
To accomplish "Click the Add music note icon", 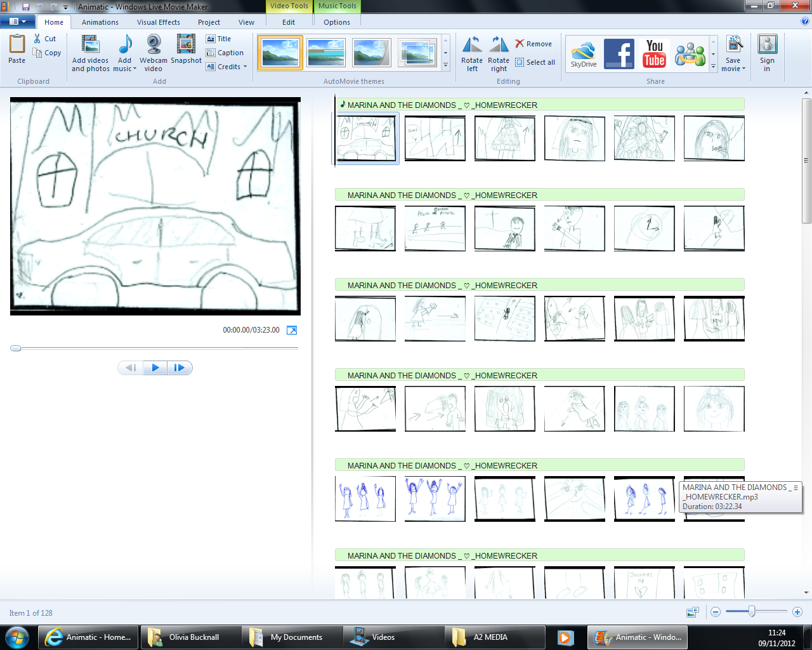I will pyautogui.click(x=125, y=44).
